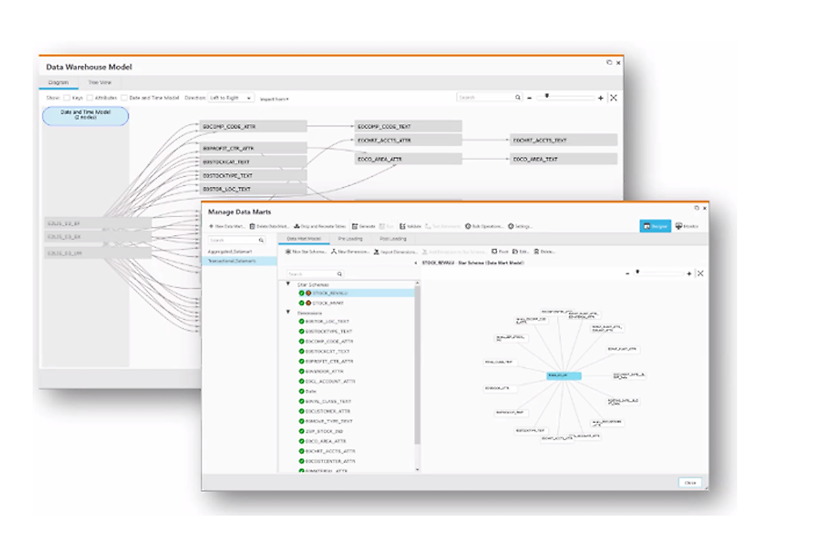Viewport: 840px width, 548px height.
Task: Click Import Dimensions icon
Action: [x=377, y=251]
